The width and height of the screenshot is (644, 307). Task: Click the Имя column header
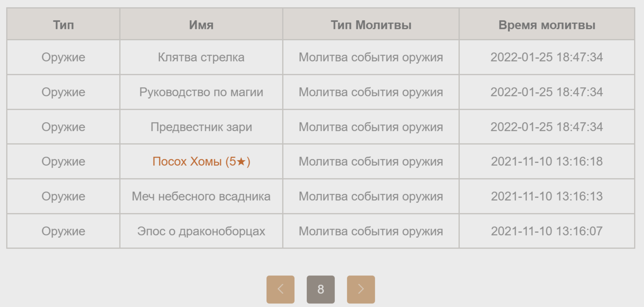tap(201, 25)
